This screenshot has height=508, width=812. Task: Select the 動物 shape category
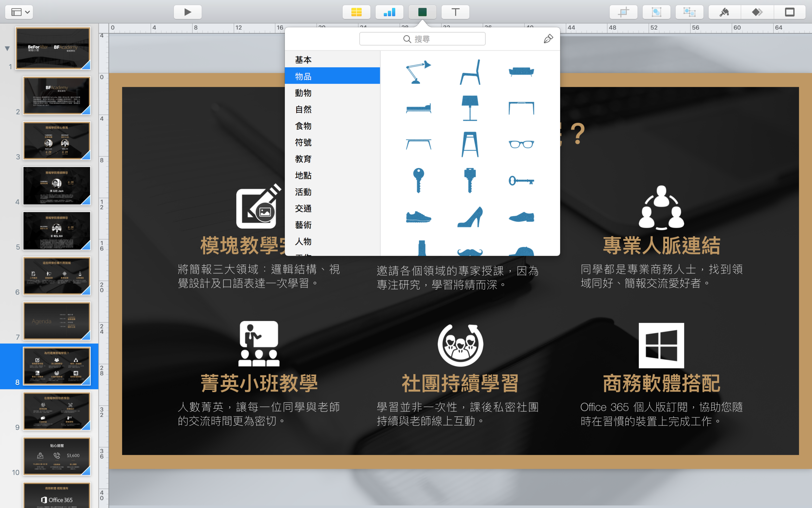303,93
